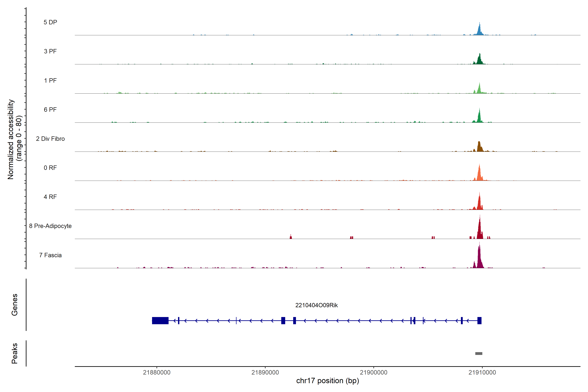Click the 21880000 axis tick label
This screenshot has height=392, width=588.
click(x=157, y=372)
